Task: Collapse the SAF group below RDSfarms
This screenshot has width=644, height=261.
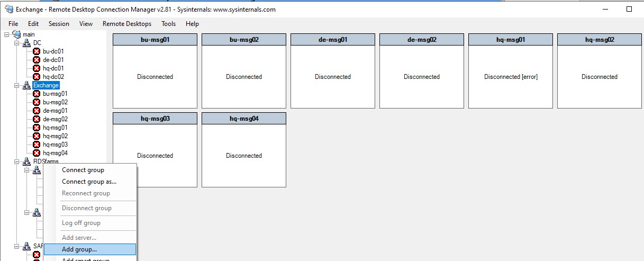Action: (x=17, y=246)
